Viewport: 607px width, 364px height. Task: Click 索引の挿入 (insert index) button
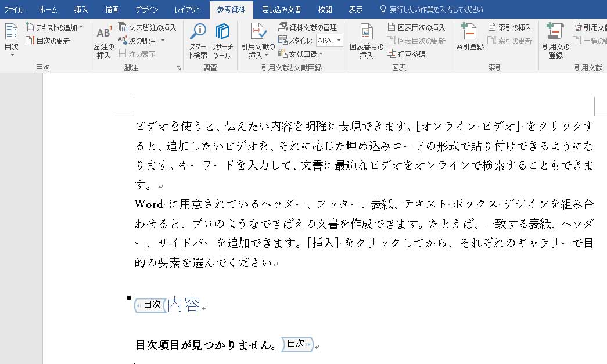point(509,27)
